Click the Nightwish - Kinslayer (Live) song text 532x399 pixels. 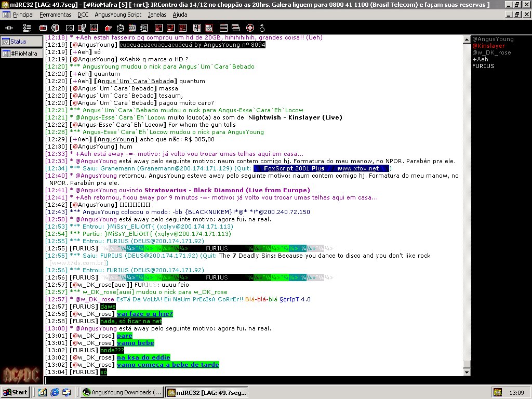coord(295,117)
